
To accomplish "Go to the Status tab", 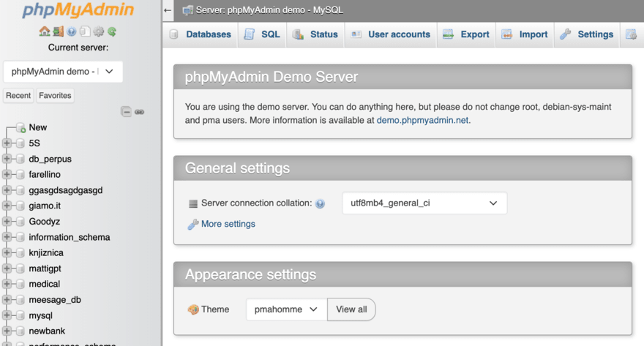I will point(315,34).
